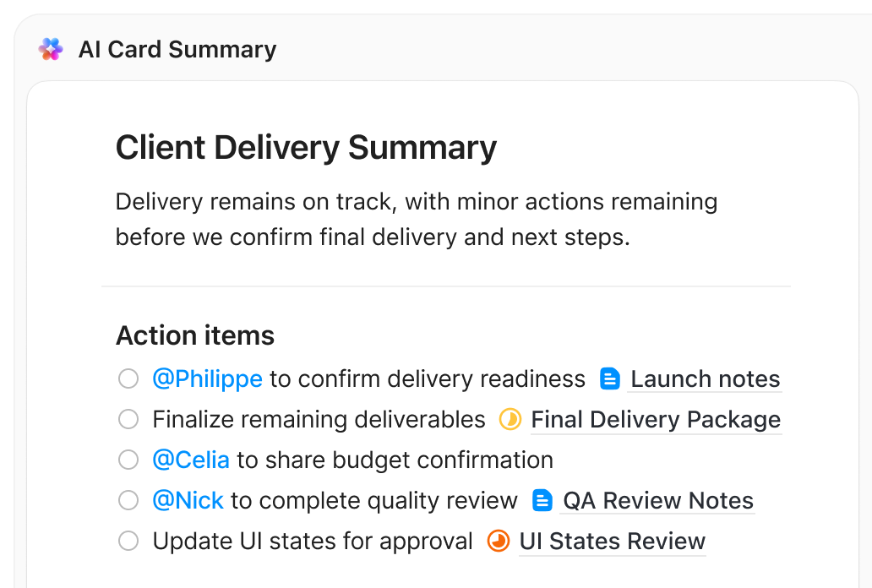Click the Client Delivery Summary heading

(306, 147)
